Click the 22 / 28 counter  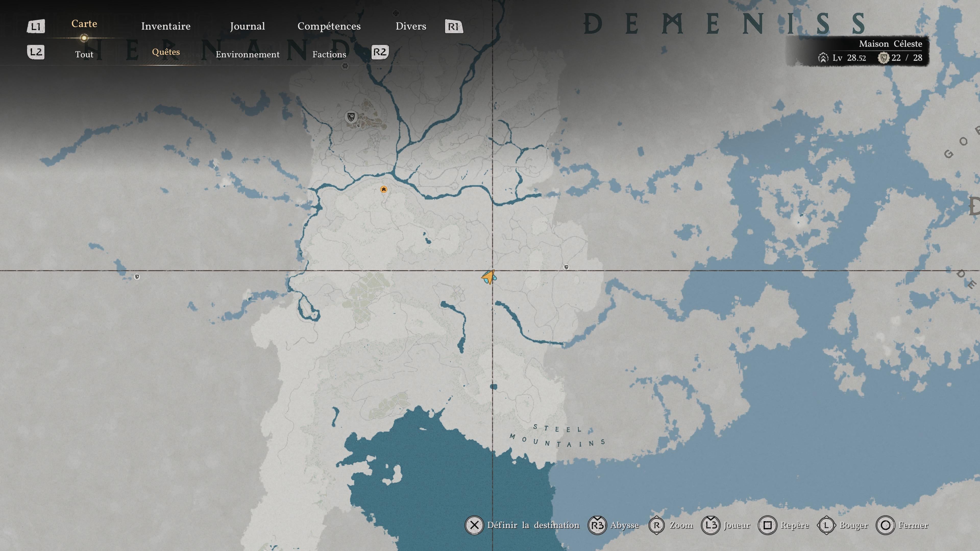click(x=906, y=58)
